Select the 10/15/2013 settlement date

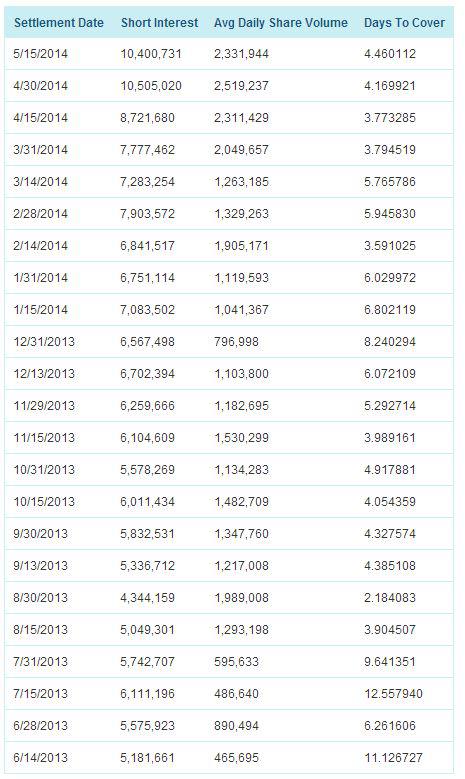point(44,502)
